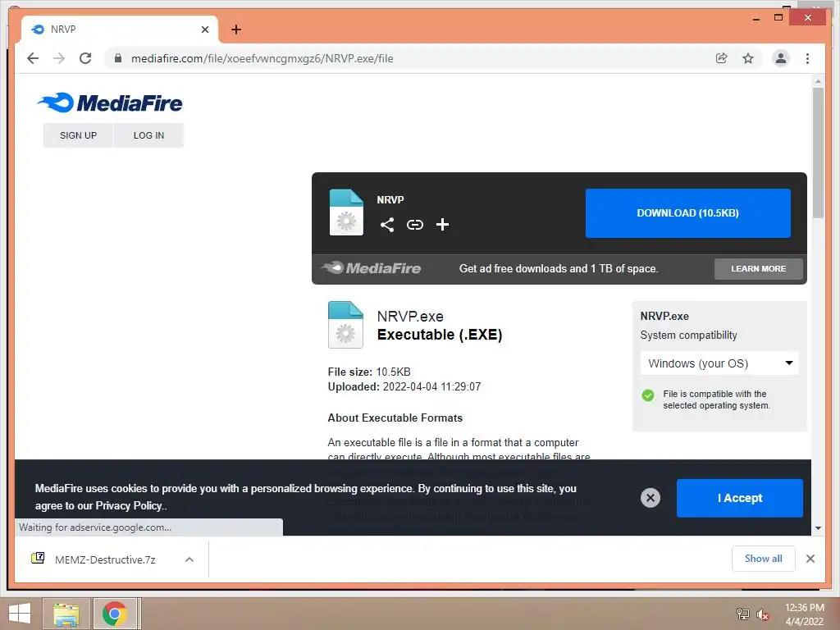Click the 'NRVP.exe' heading text

click(410, 316)
